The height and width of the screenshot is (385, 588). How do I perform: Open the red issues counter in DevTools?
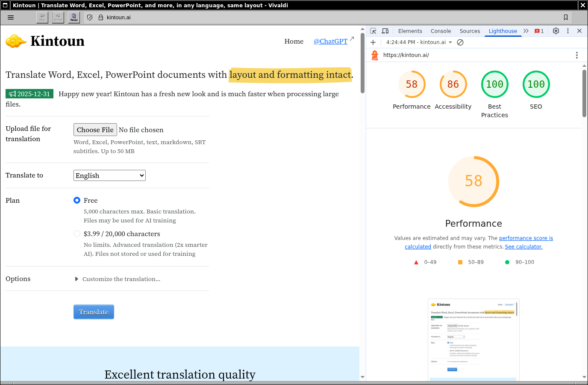pos(538,31)
